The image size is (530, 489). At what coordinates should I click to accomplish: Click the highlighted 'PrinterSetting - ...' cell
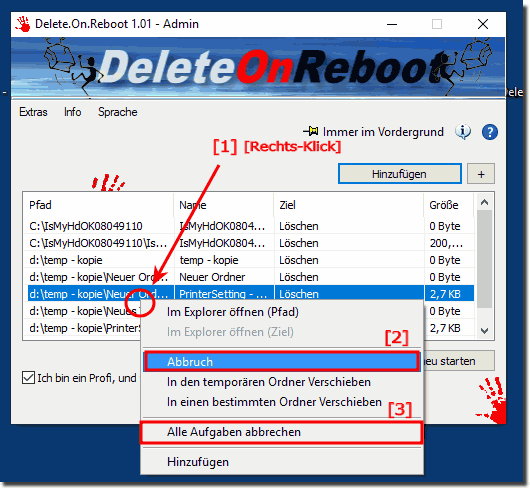[x=224, y=294]
